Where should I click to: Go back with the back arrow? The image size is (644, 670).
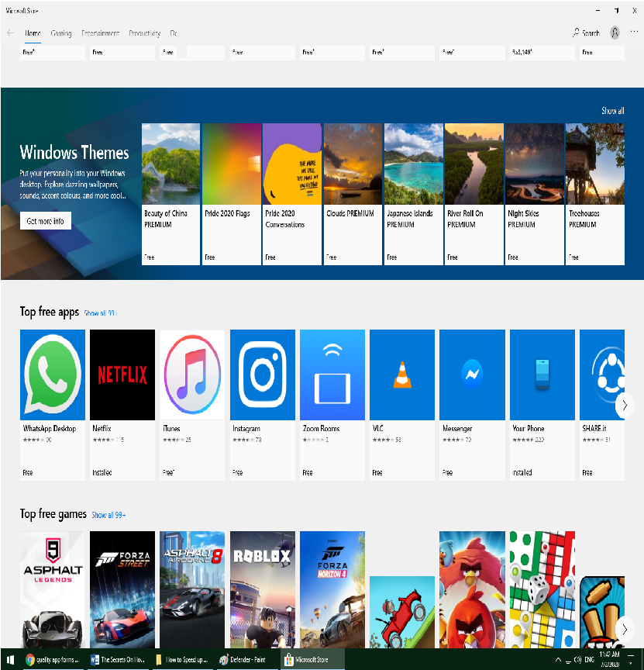(11, 33)
